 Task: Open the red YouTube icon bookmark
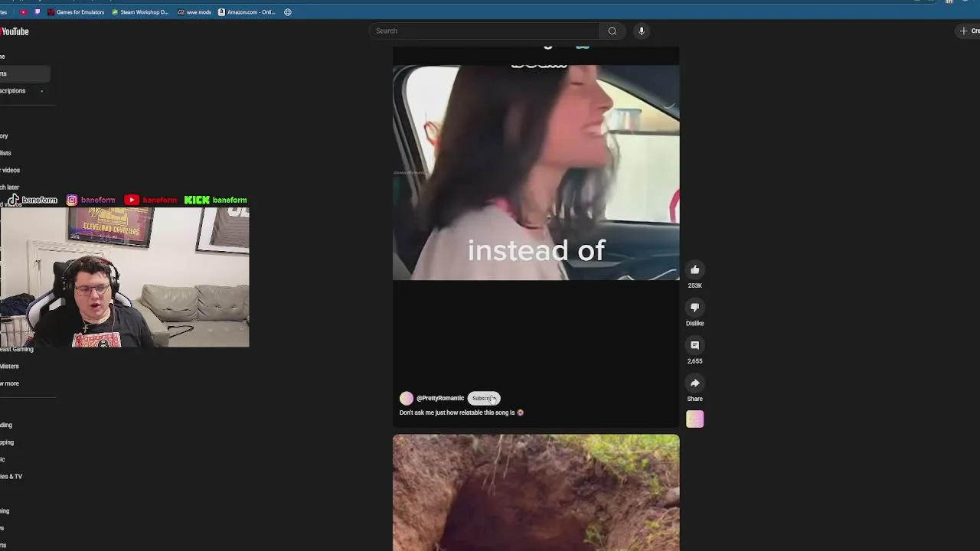click(x=23, y=12)
